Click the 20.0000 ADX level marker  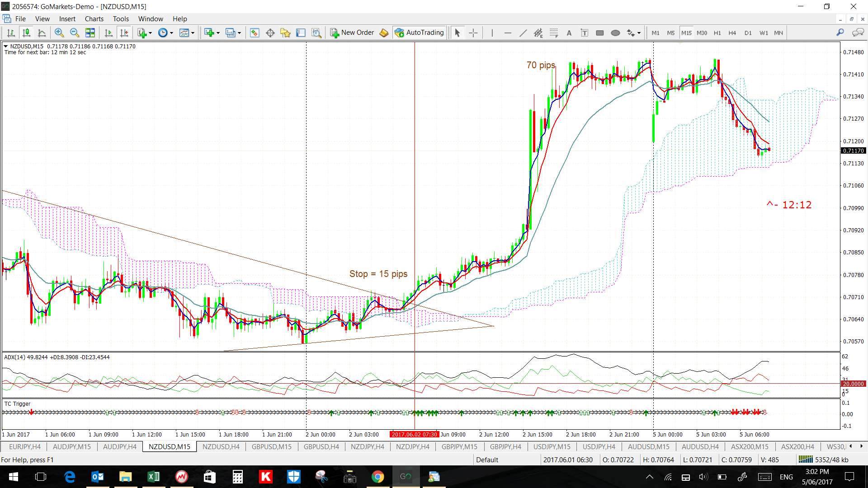coord(853,384)
